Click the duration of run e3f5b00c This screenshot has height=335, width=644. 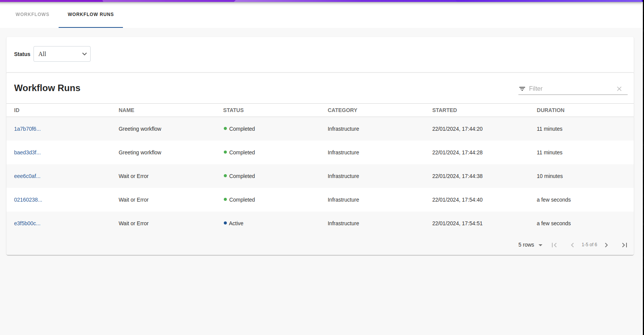[554, 223]
